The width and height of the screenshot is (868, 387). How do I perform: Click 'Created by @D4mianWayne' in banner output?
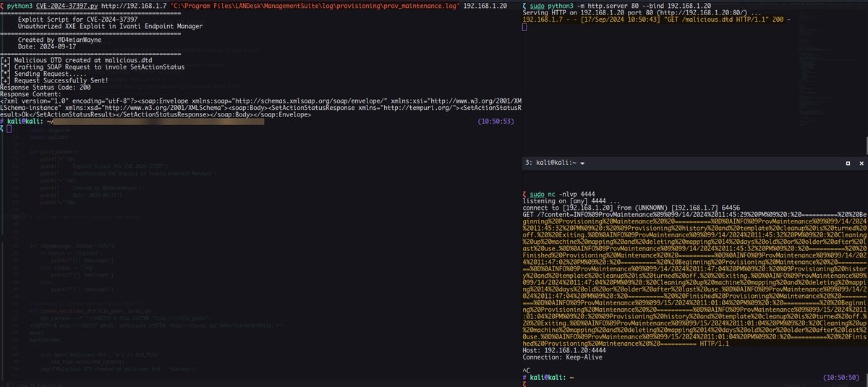point(61,40)
